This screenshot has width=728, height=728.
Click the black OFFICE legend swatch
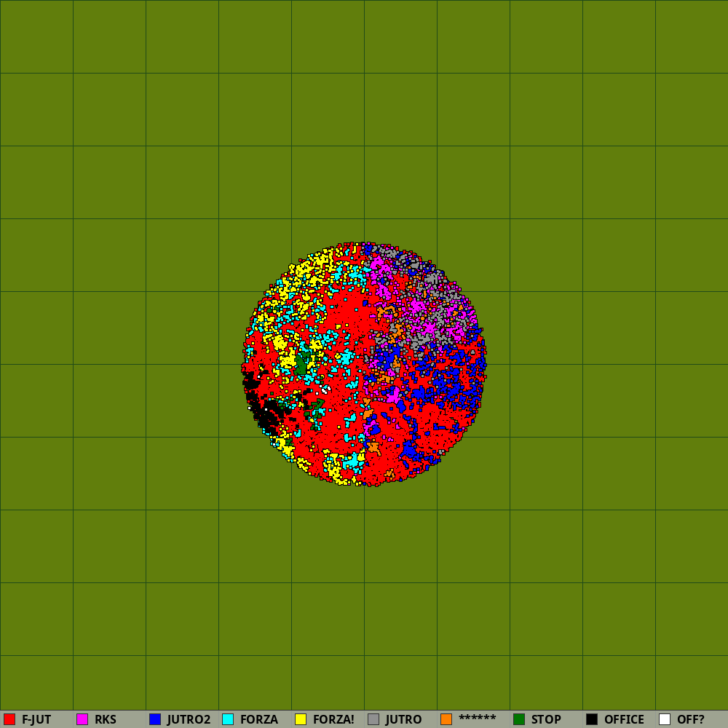[592, 719]
